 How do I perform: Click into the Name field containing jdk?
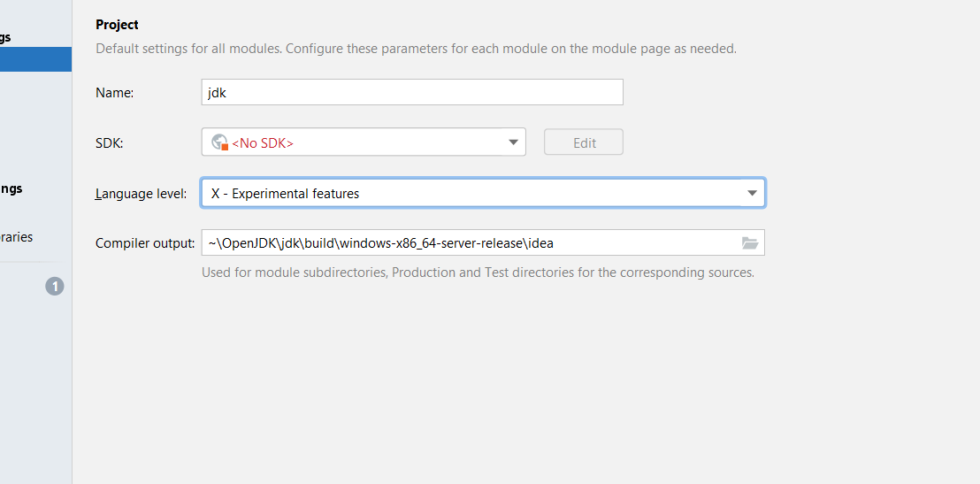coord(411,92)
